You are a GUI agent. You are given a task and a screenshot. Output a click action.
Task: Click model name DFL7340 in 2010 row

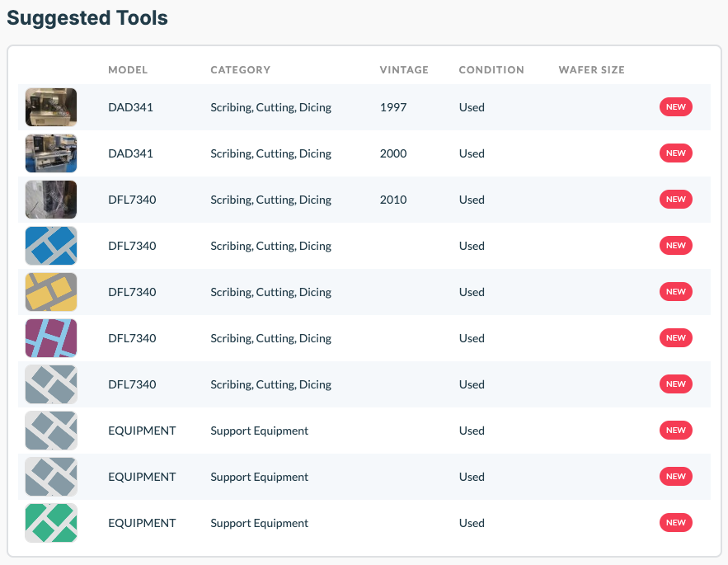pos(132,200)
